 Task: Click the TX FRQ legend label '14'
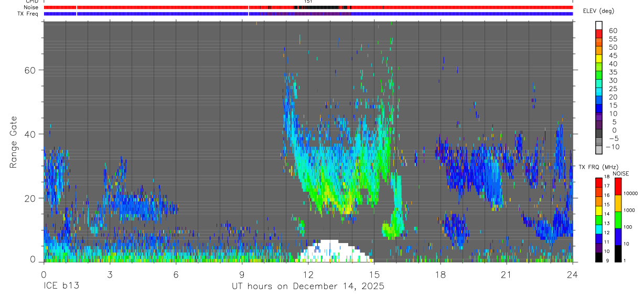pyautogui.click(x=607, y=214)
